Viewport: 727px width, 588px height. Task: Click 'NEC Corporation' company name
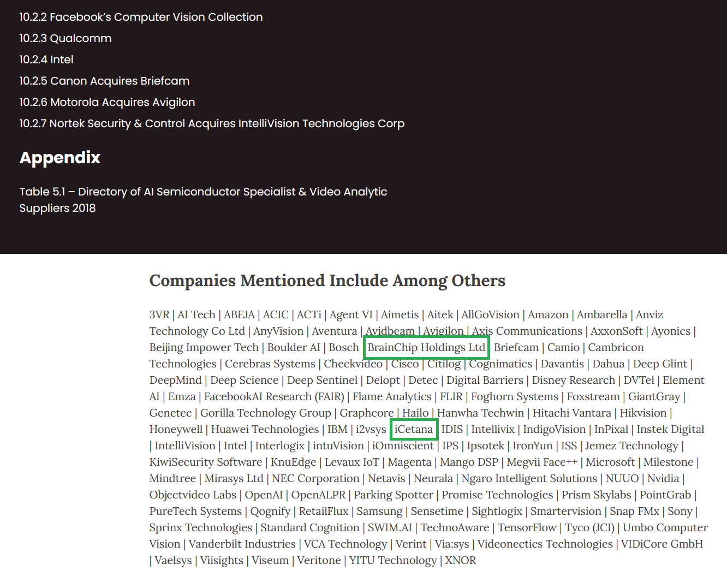(315, 479)
